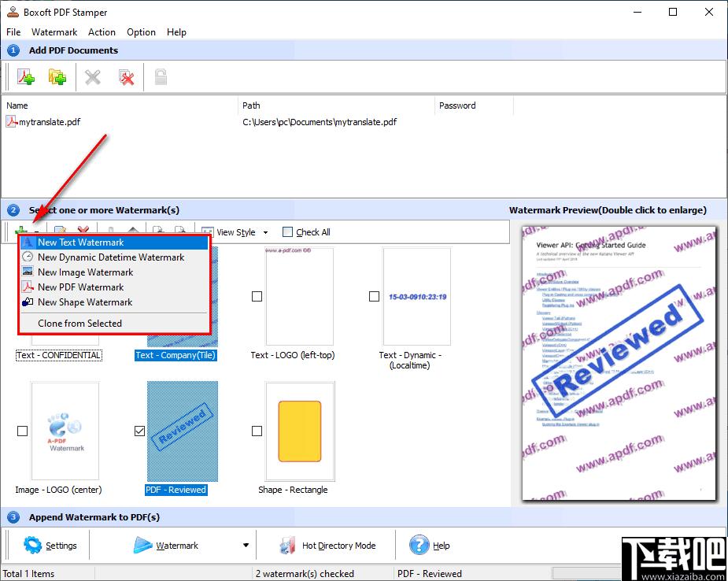
Task: Select the 'Text - Company(Tile)' label
Action: tap(176, 355)
